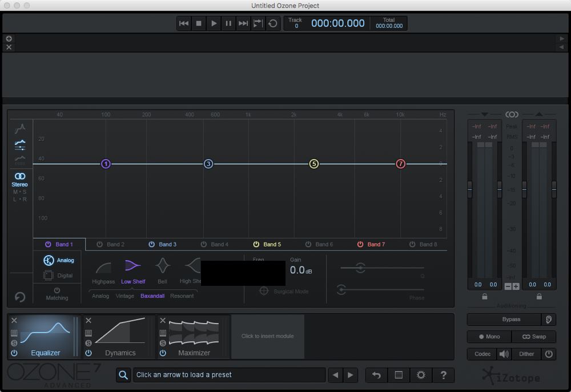
Task: Switch the Equalizer to Digital mode
Action: [58, 274]
